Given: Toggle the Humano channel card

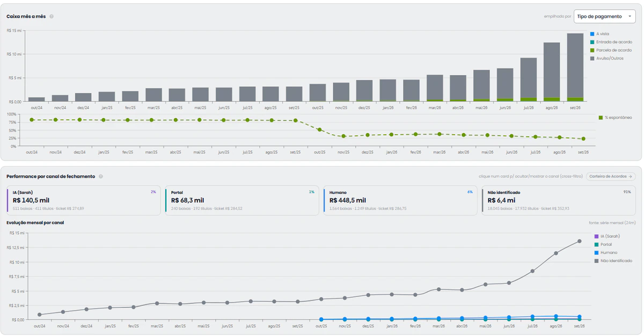Looking at the screenshot, I should [400, 201].
